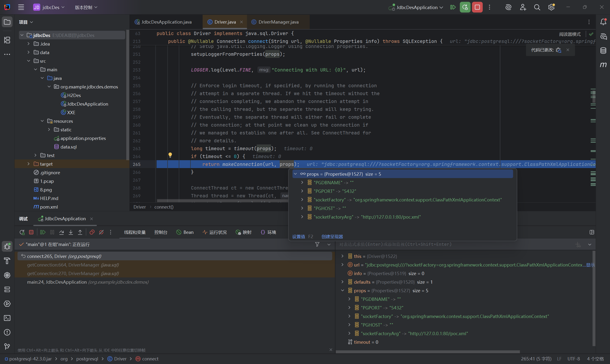
Task: Open the Git tool window icon
Action: (x=7, y=346)
